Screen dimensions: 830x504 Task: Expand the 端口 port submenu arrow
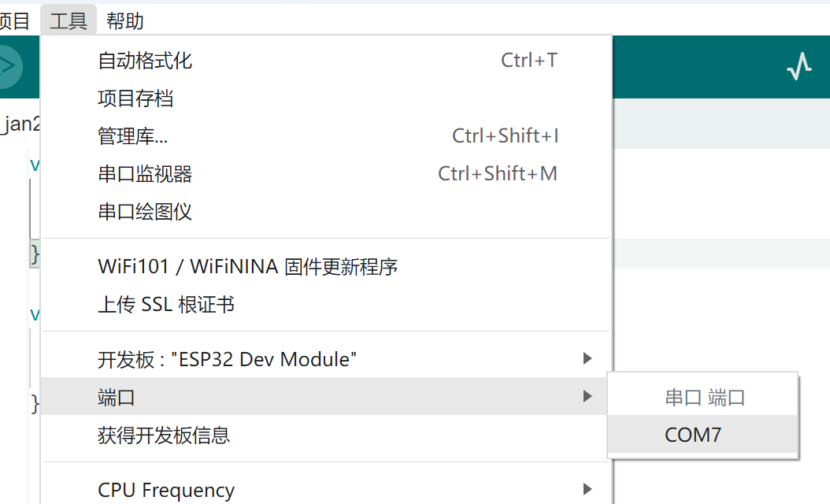point(587,396)
